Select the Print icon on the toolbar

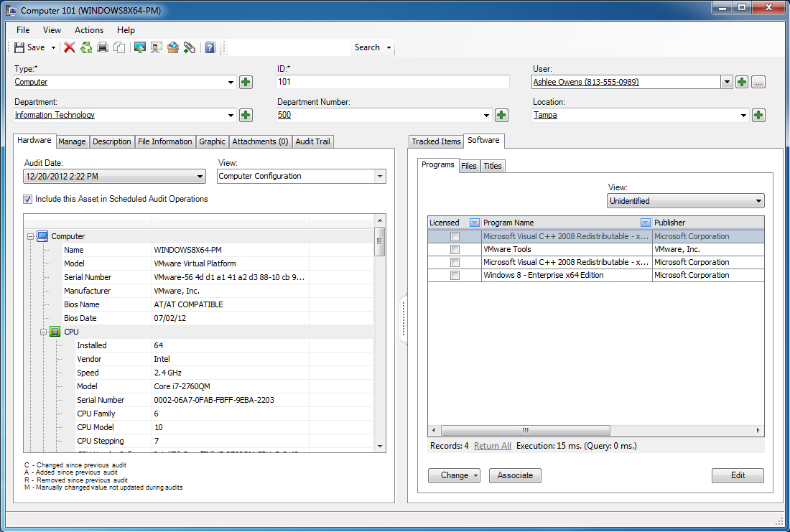coord(102,47)
